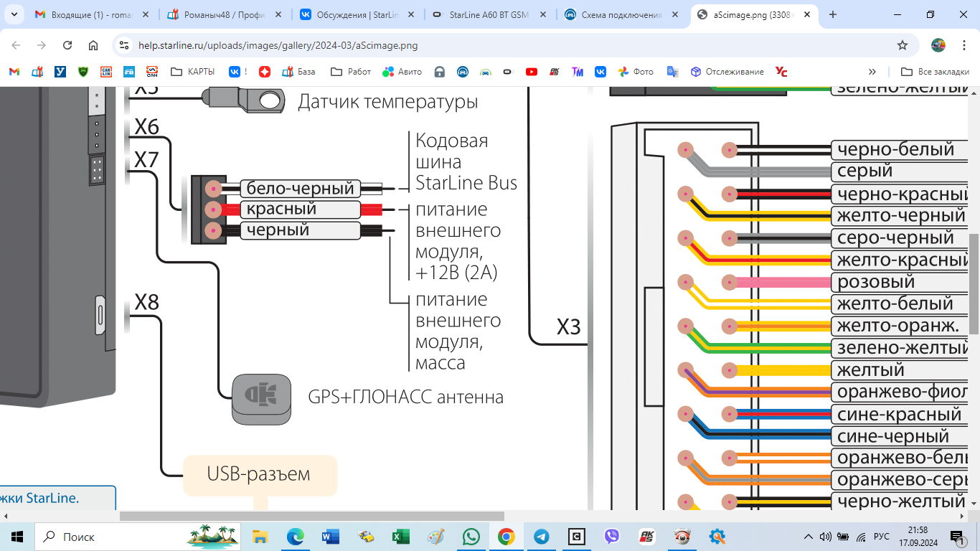Viewport: 980px width, 551px height.
Task: Reload the current page
Action: pyautogui.click(x=67, y=45)
